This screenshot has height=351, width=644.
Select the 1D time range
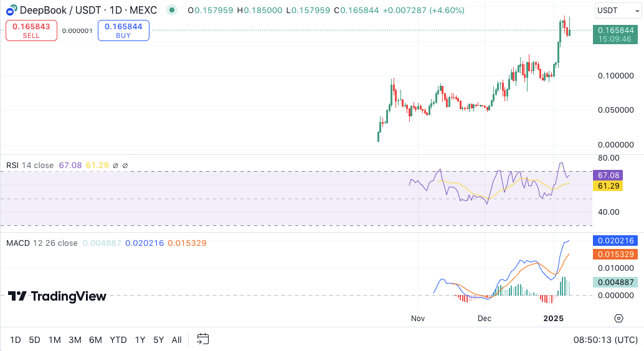point(16,340)
